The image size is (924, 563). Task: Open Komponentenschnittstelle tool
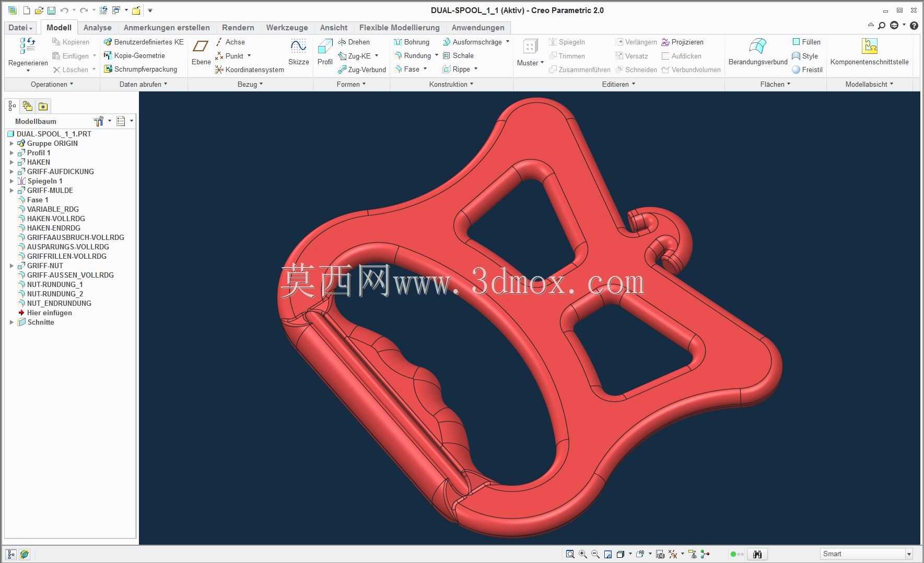[x=870, y=52]
